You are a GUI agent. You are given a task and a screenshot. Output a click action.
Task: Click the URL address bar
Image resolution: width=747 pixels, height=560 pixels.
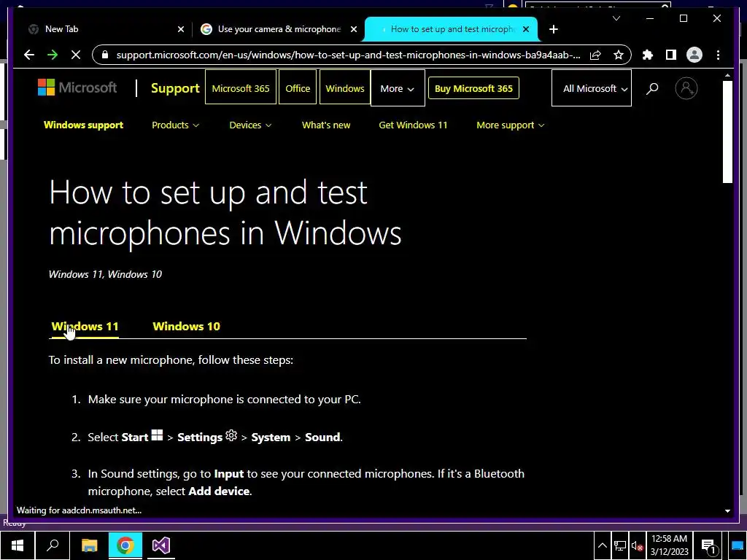pyautogui.click(x=348, y=55)
